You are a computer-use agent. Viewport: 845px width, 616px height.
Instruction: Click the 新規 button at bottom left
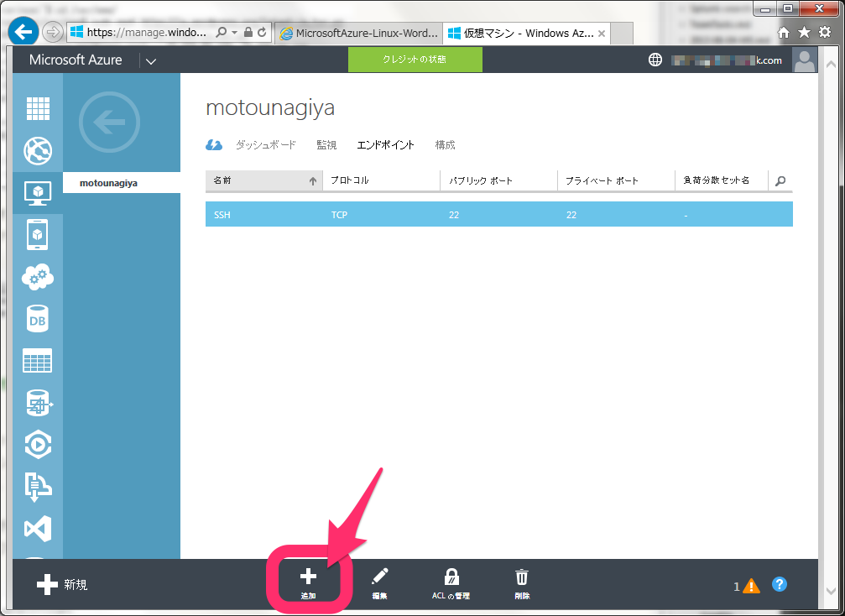pyautogui.click(x=62, y=585)
